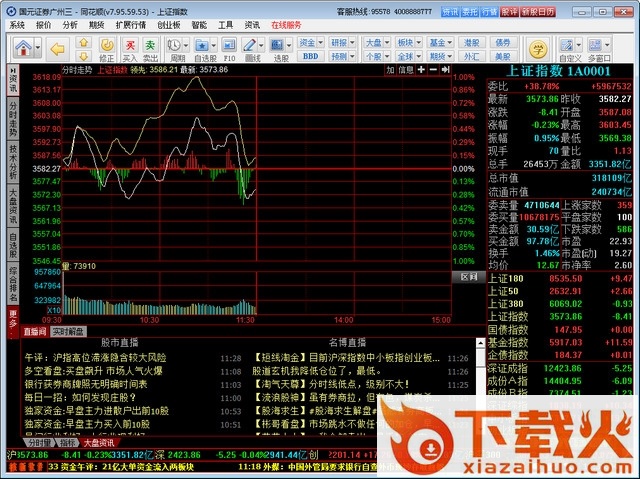Expand the home icon dropdown arrow

coord(38,49)
